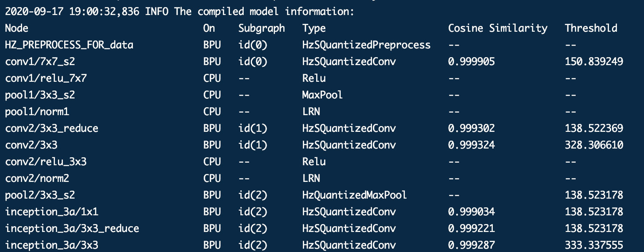The image size is (644, 252).
Task: Click the conv2/3x3_reduce node name
Action: tap(52, 129)
